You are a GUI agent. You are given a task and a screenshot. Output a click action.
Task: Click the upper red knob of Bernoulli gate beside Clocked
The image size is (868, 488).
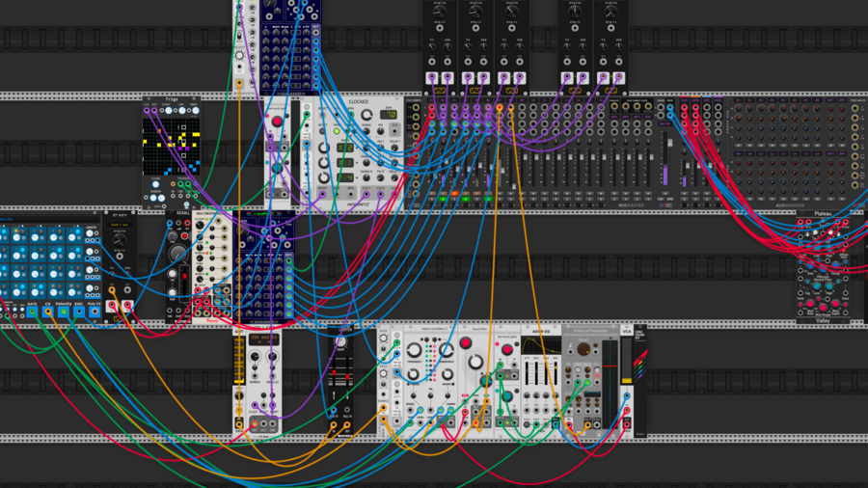(277, 122)
